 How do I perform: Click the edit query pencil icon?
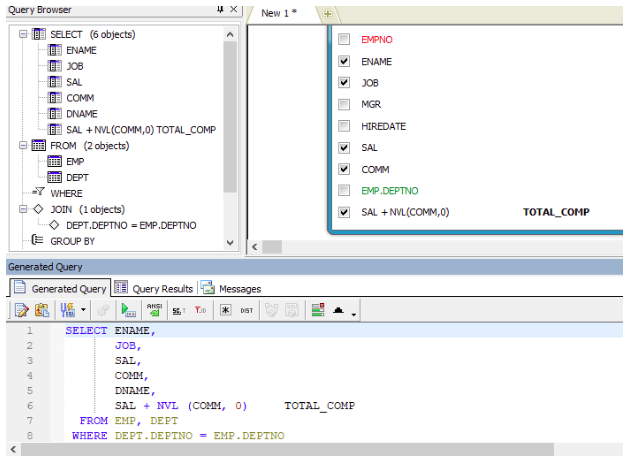click(x=21, y=310)
